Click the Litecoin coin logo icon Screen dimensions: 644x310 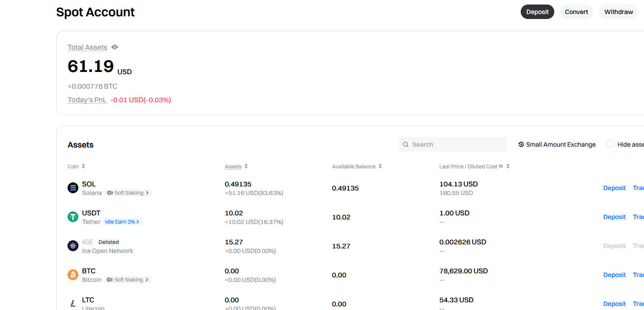[x=73, y=304]
